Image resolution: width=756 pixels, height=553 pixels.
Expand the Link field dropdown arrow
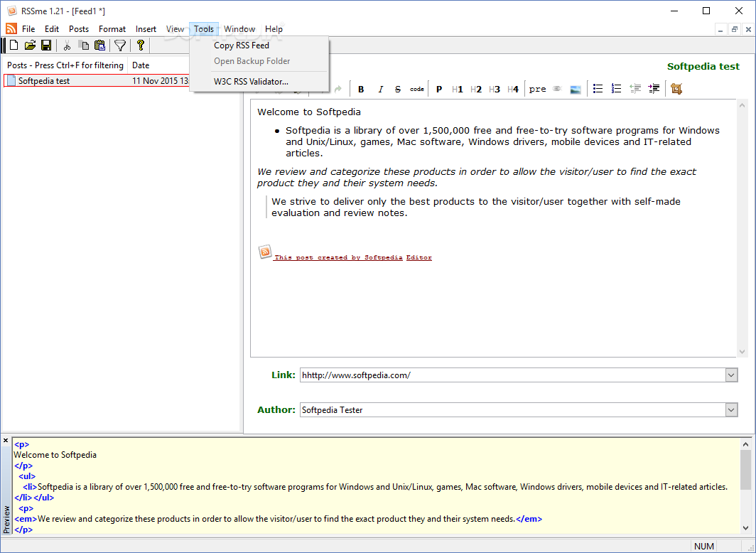pos(731,375)
